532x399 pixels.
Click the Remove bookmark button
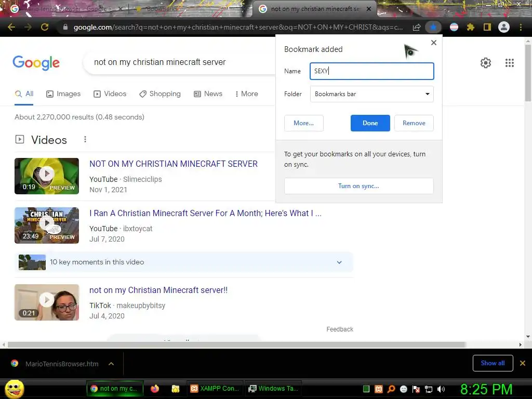(414, 123)
